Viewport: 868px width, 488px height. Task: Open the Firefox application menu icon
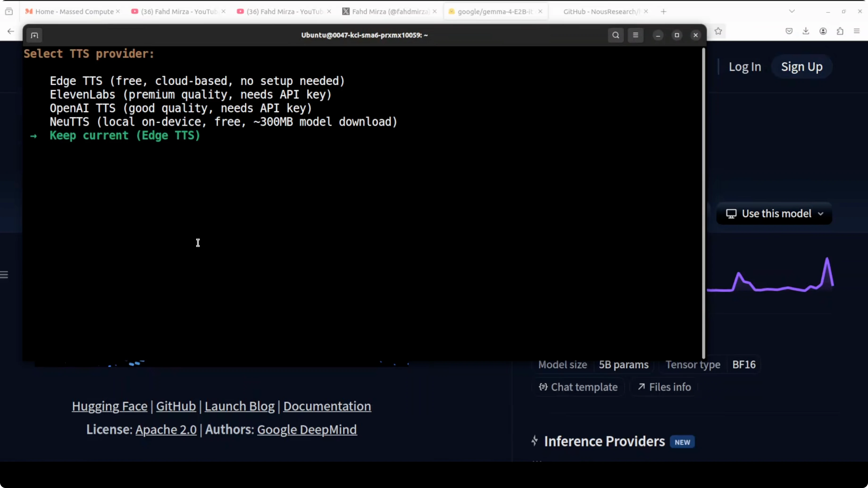pos(857,31)
